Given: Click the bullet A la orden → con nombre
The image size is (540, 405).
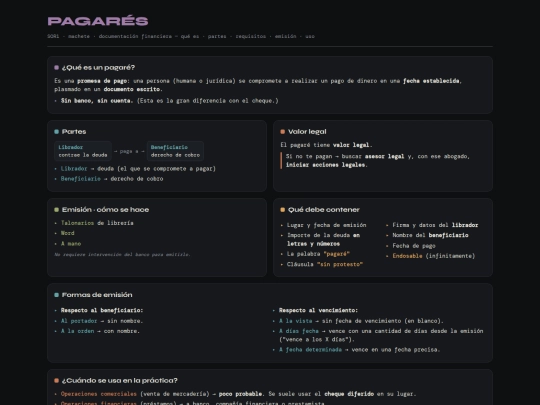Looking at the screenshot, I should pyautogui.click(x=100, y=331).
